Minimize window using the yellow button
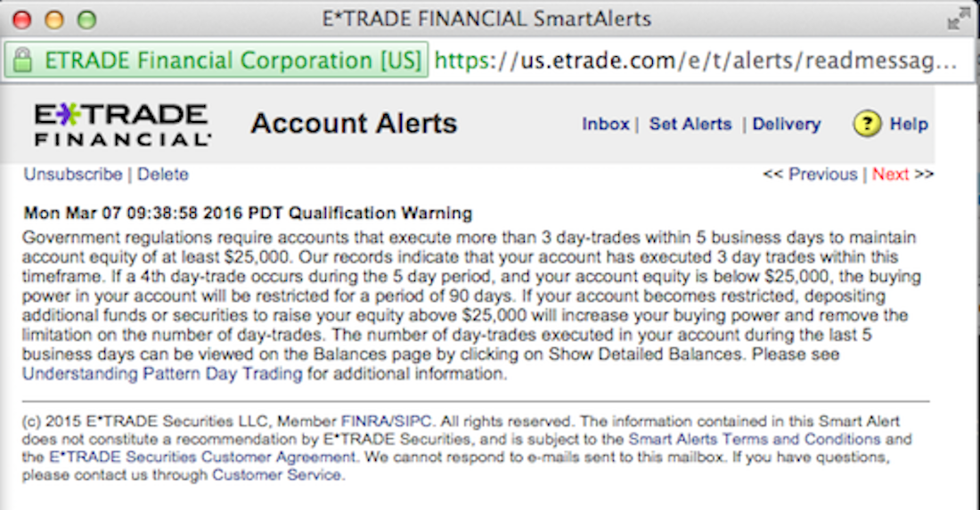Image resolution: width=980 pixels, height=510 pixels. pyautogui.click(x=54, y=19)
